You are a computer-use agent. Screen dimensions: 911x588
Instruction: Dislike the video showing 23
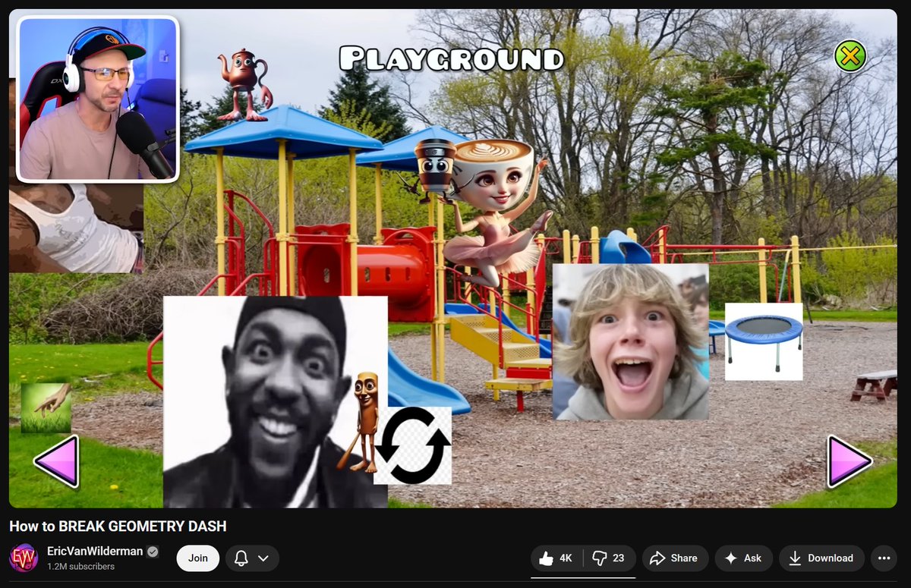(x=609, y=558)
